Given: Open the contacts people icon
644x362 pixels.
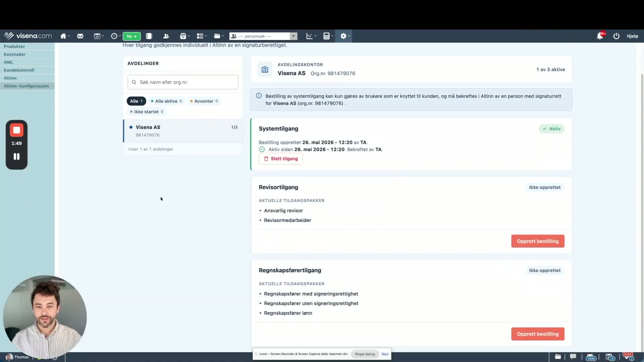Looking at the screenshot, I should coord(166,36).
